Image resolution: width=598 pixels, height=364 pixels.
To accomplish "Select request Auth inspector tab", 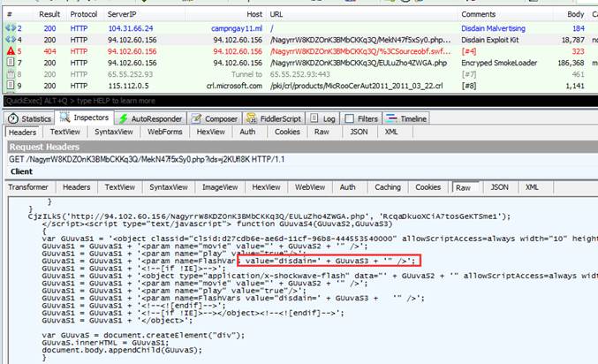I will click(x=247, y=132).
